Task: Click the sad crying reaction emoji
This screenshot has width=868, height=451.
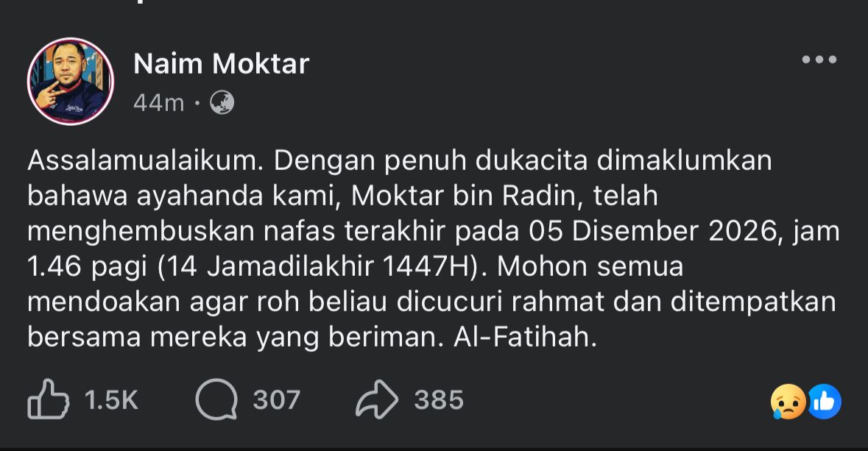Action: [x=788, y=402]
